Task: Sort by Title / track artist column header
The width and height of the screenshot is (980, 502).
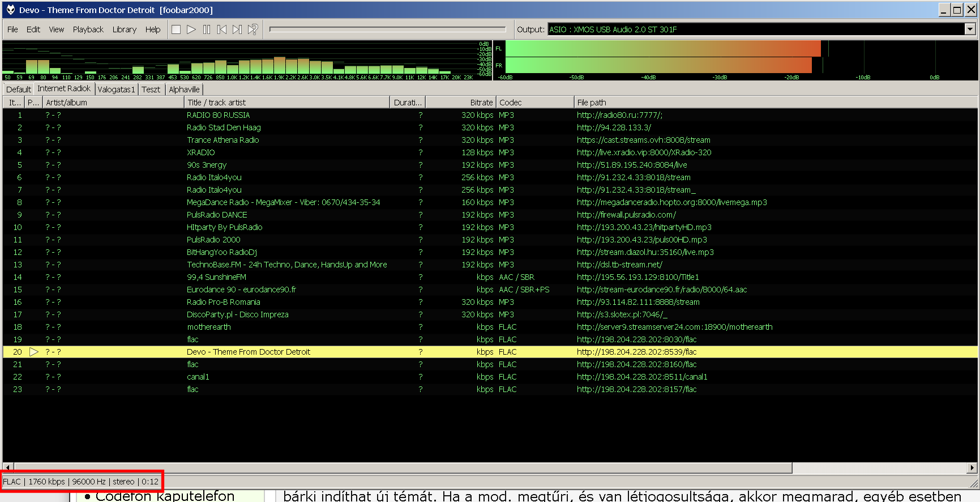Action: [x=287, y=103]
